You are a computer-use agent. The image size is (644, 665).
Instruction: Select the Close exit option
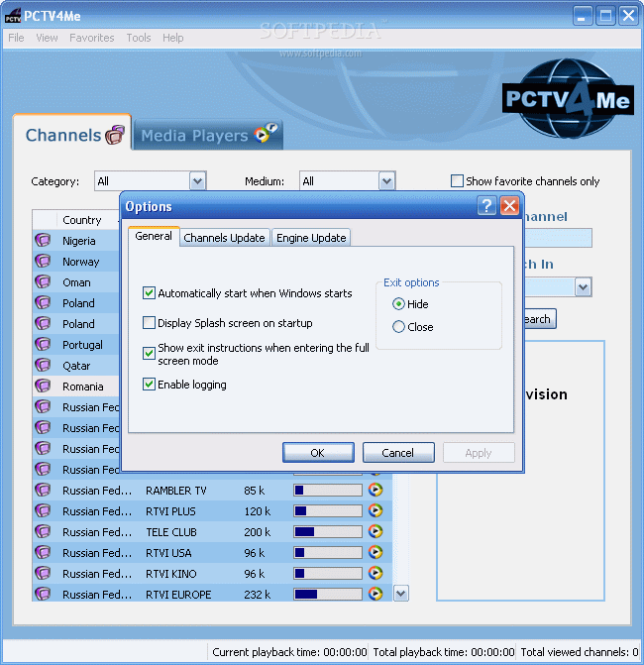click(398, 327)
